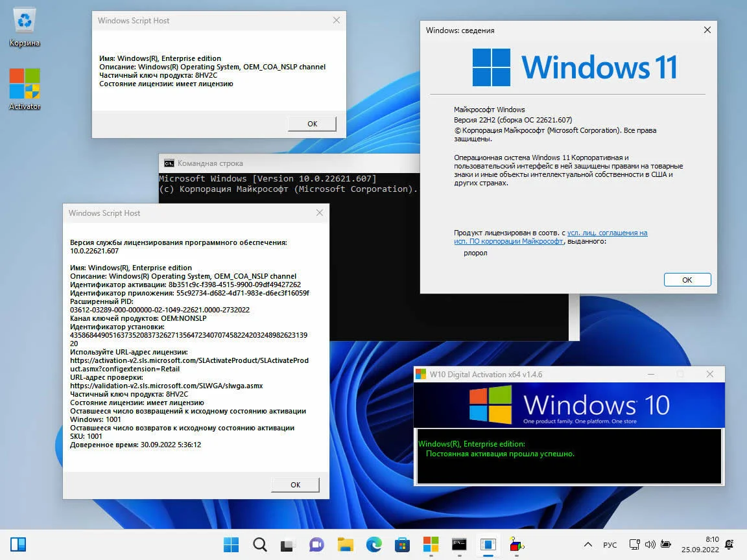Click the Windows 11 logo in winver
Image resolution: width=747 pixels, height=560 pixels.
click(575, 67)
